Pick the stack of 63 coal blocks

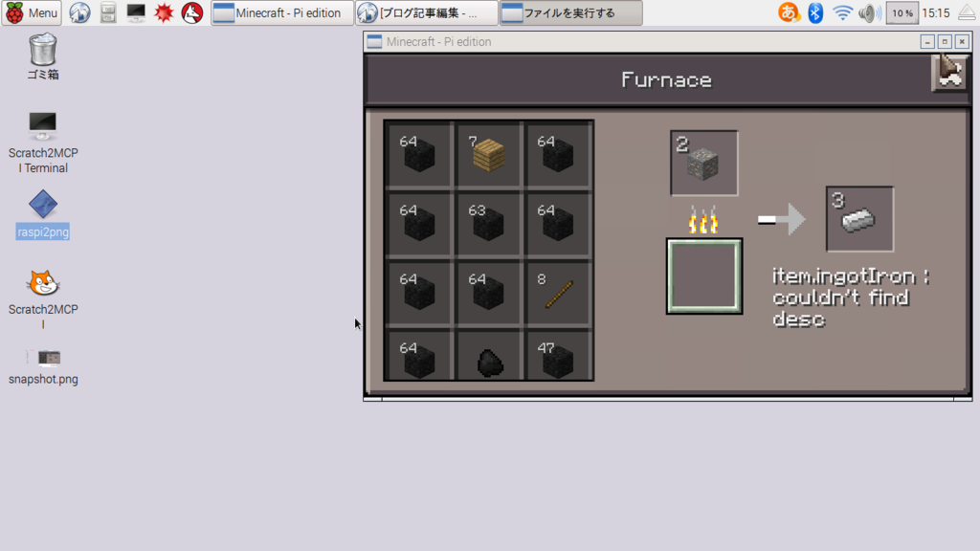tap(488, 224)
